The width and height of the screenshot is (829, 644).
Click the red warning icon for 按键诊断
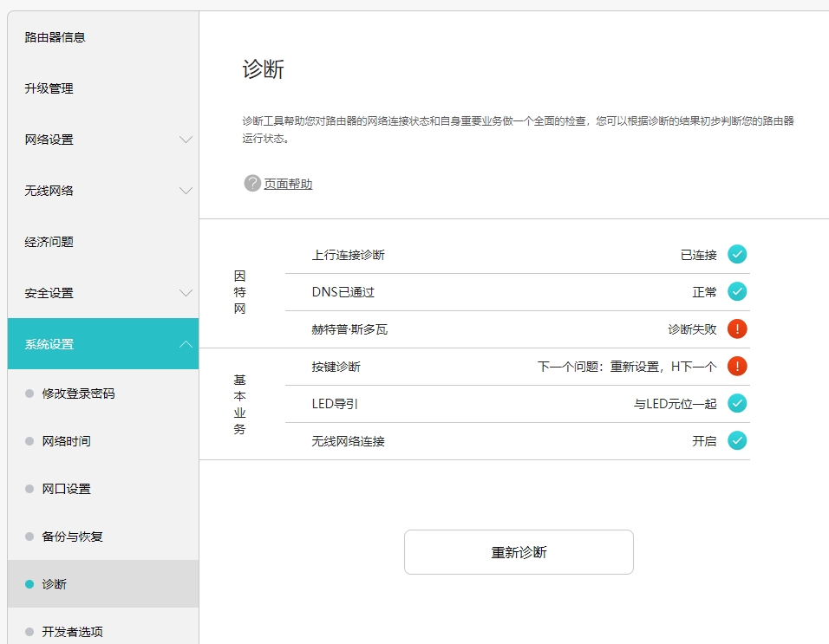(737, 366)
